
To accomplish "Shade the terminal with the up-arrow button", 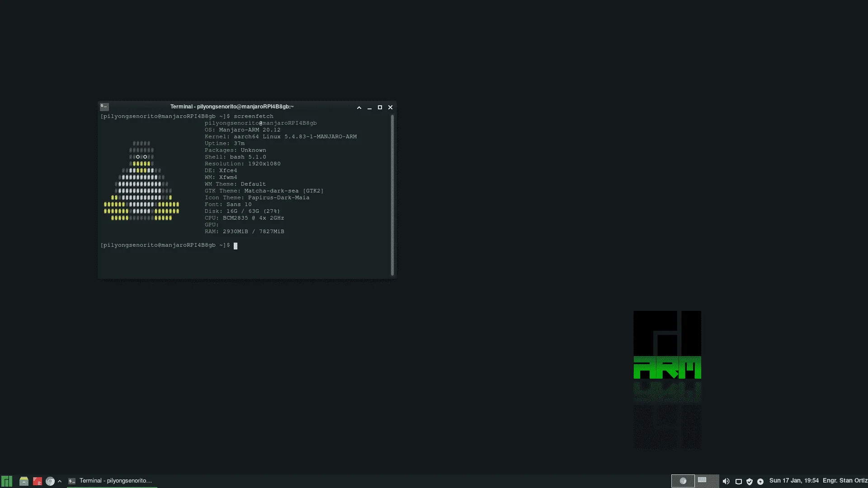I will [x=359, y=108].
